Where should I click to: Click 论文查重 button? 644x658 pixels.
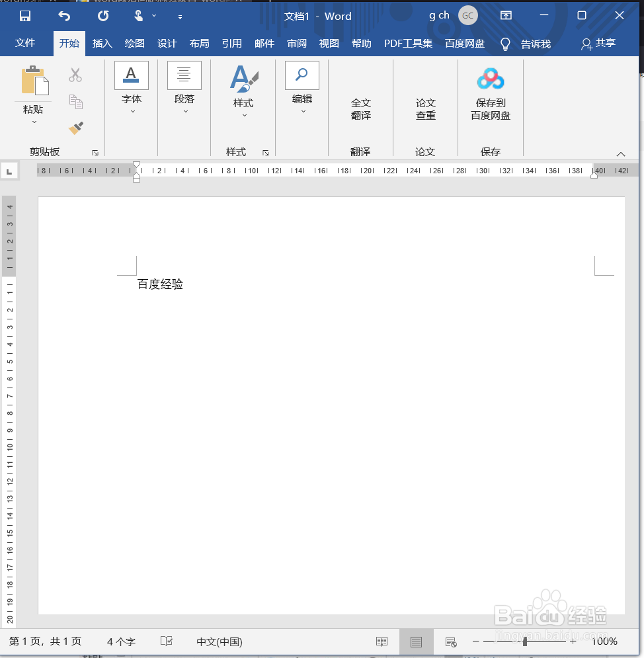pos(426,109)
